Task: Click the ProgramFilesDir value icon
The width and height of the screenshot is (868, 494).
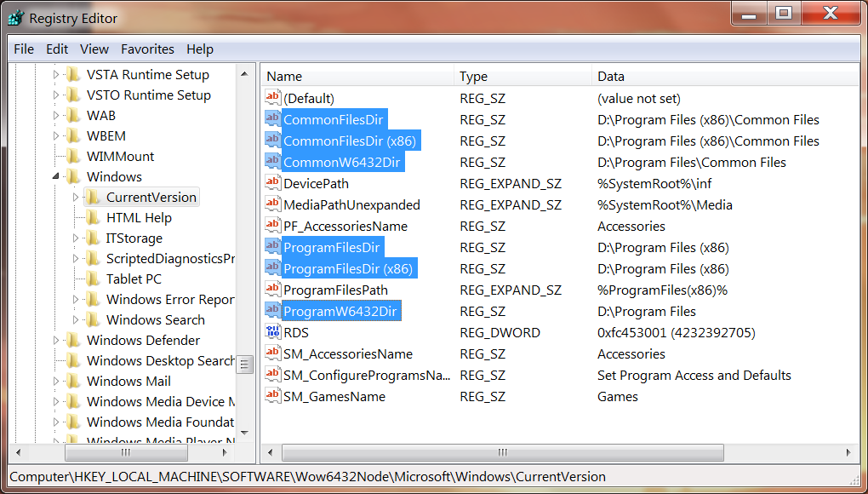Action: pos(272,246)
